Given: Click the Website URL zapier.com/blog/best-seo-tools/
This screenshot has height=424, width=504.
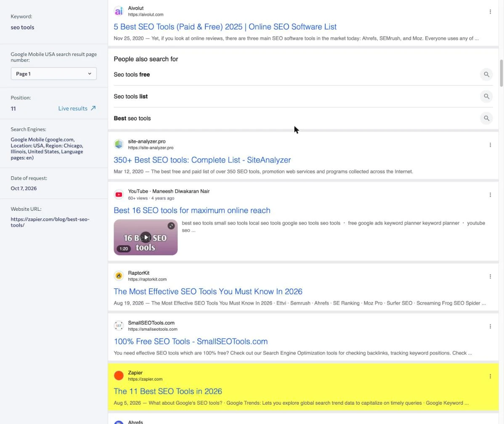Looking at the screenshot, I should coord(50,222).
